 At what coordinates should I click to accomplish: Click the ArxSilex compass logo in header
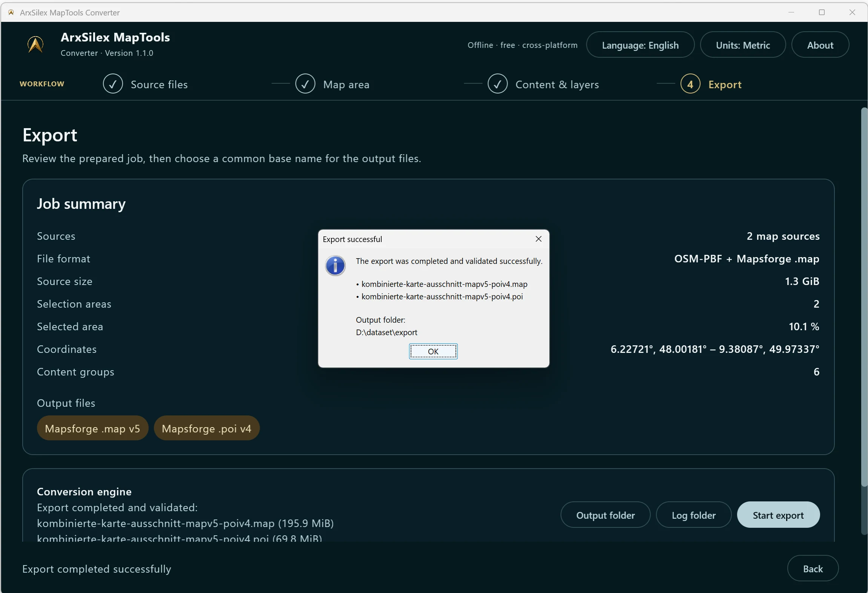(35, 45)
